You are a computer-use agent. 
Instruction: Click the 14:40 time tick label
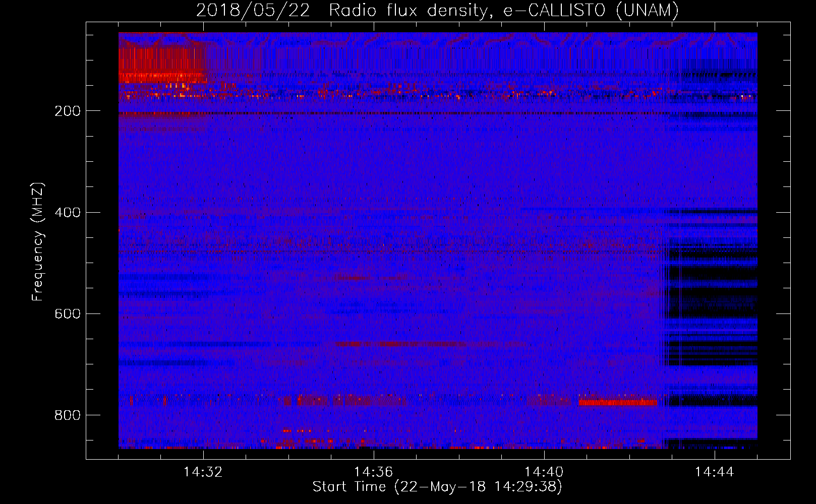coord(544,472)
